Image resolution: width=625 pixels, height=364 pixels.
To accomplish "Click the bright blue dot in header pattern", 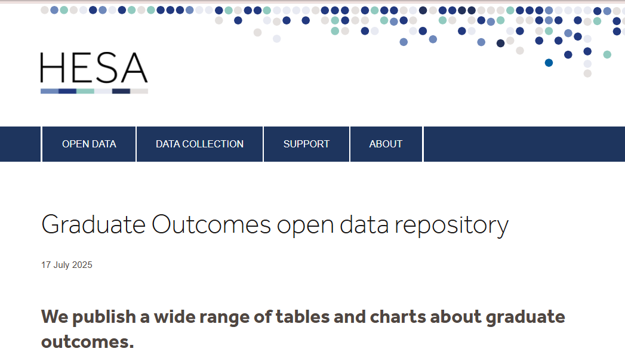I will [x=549, y=63].
